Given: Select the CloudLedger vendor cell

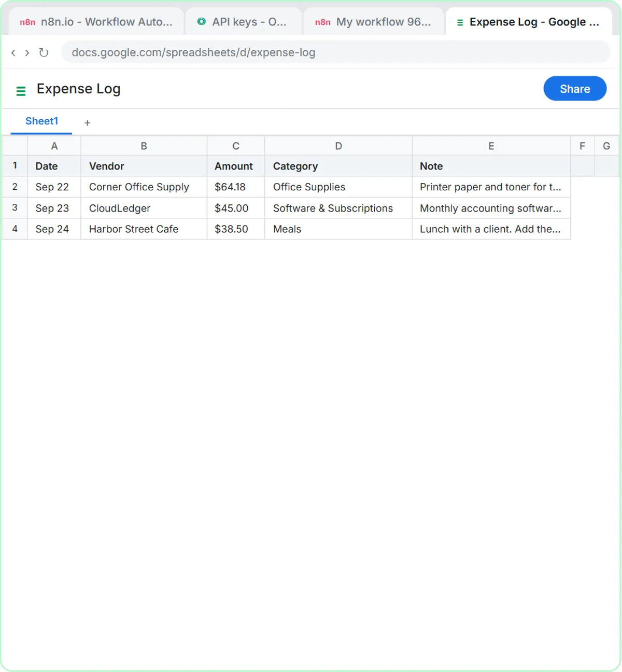Looking at the screenshot, I should (x=144, y=208).
